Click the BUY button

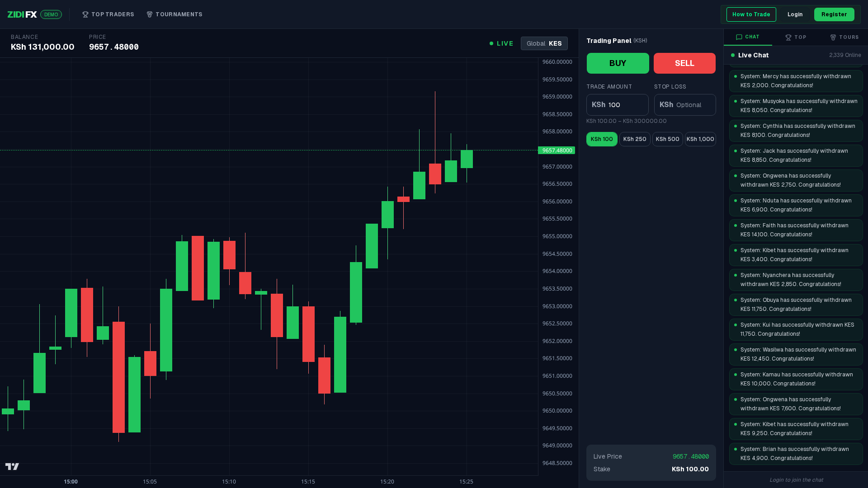(x=618, y=63)
